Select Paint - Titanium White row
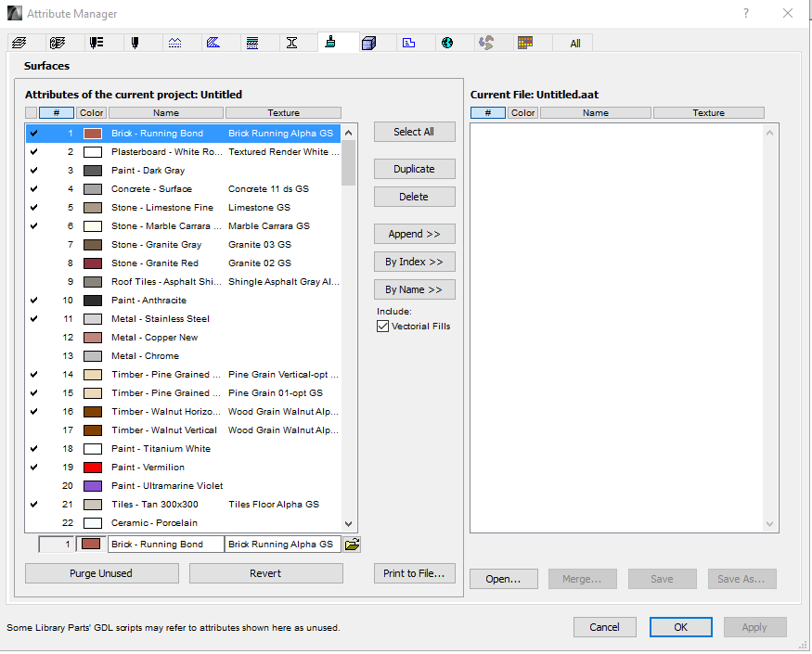Viewport: 812px width, 654px height. point(184,449)
